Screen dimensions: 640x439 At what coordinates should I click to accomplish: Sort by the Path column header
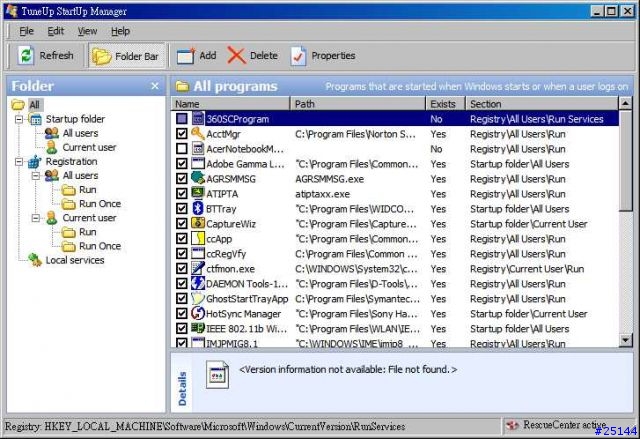click(358, 104)
